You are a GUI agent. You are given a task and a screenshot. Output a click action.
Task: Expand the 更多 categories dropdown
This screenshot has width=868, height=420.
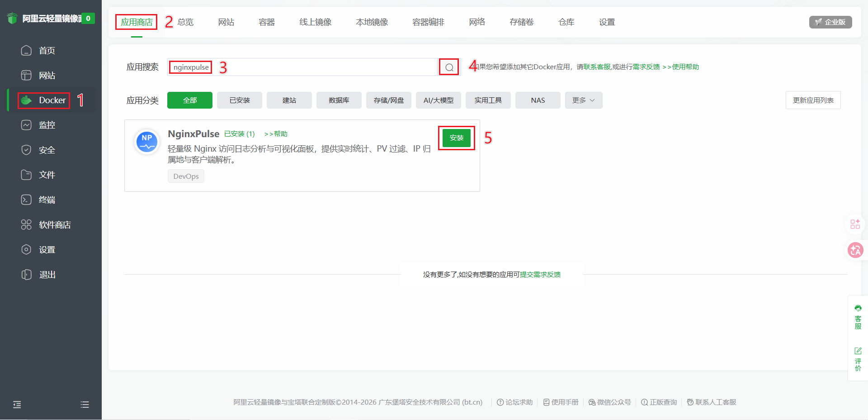tap(583, 100)
